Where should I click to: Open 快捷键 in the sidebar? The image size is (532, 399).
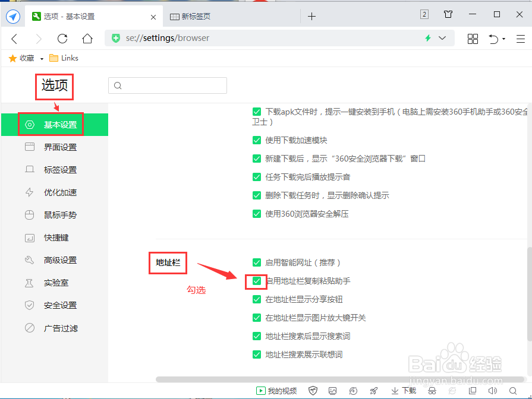[x=55, y=237]
